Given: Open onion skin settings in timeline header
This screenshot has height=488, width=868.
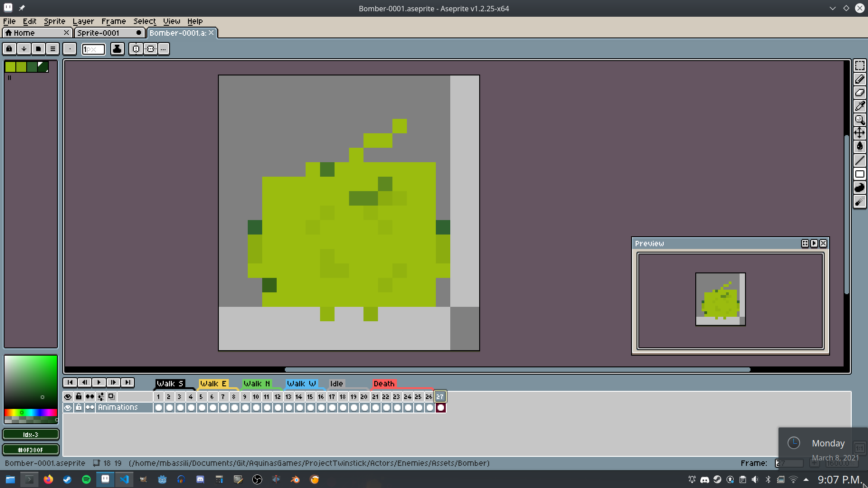Looking at the screenshot, I should [x=101, y=397].
